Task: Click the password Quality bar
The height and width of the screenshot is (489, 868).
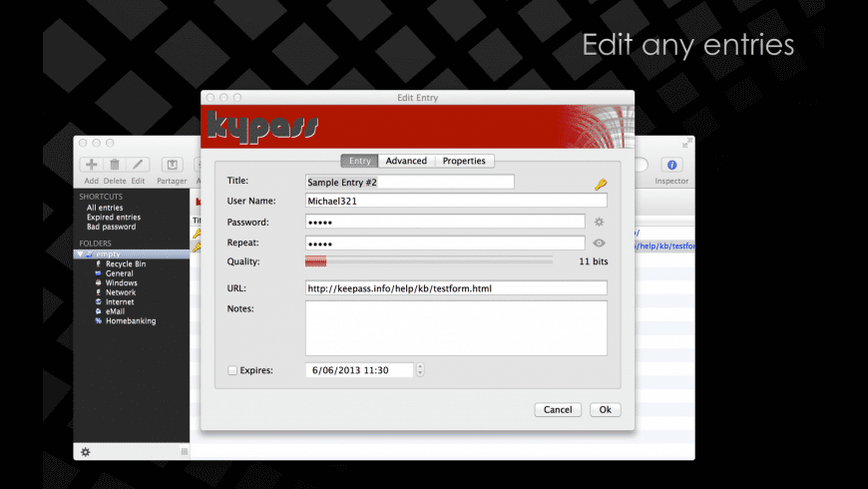Action: click(x=428, y=261)
